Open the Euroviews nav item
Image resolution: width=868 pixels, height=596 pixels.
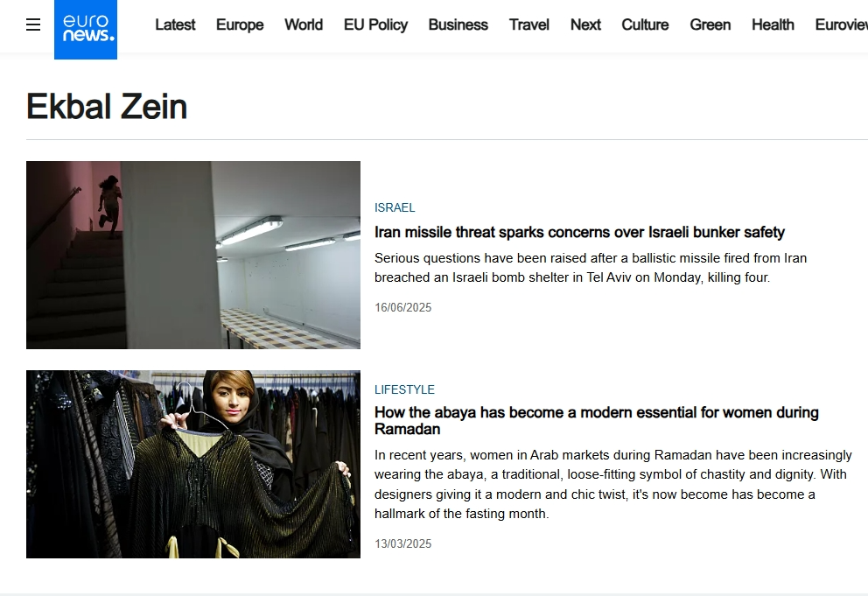click(x=842, y=25)
